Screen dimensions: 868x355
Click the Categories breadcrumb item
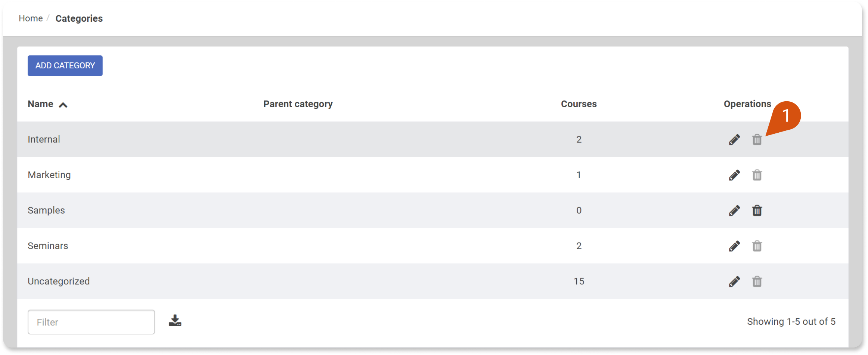click(x=79, y=18)
